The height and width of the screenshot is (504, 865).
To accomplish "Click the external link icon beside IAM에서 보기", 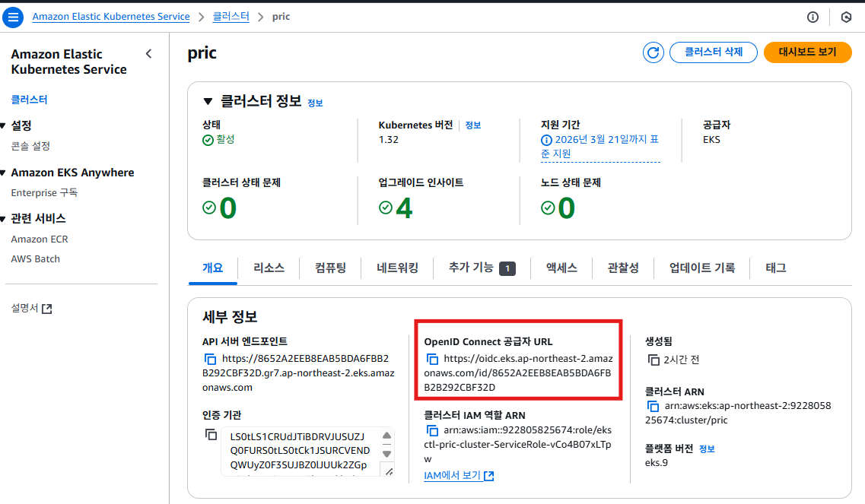I will point(488,475).
